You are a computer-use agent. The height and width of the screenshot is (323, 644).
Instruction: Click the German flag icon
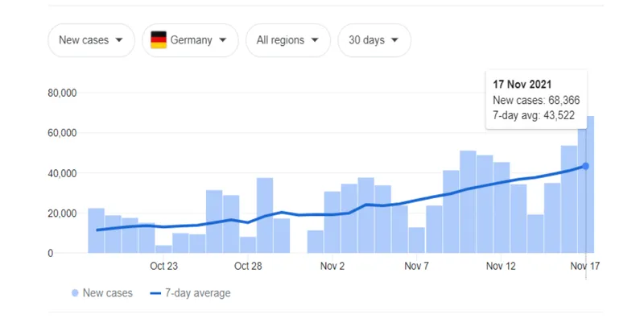tap(159, 39)
